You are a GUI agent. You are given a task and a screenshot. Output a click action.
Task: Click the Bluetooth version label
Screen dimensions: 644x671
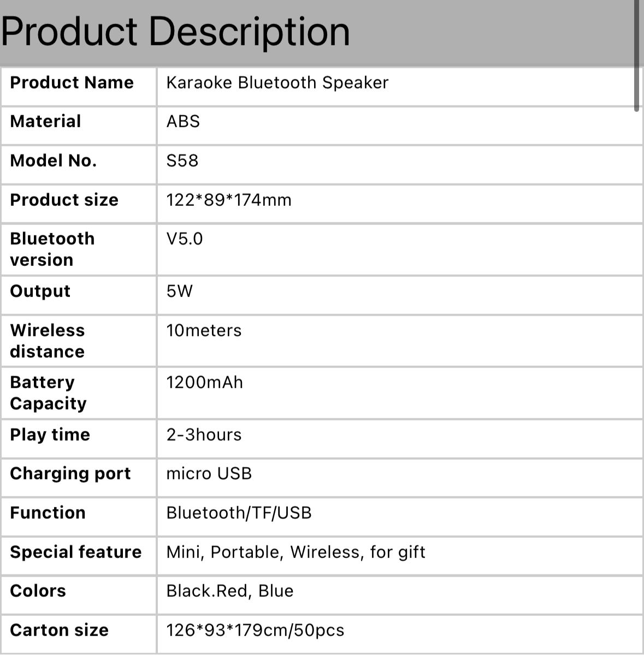[52, 249]
